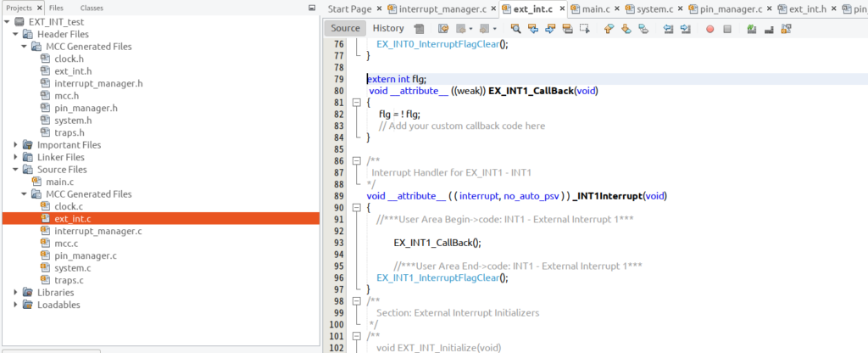
Task: Click the Find Selection magnifier icon
Action: pyautogui.click(x=515, y=28)
